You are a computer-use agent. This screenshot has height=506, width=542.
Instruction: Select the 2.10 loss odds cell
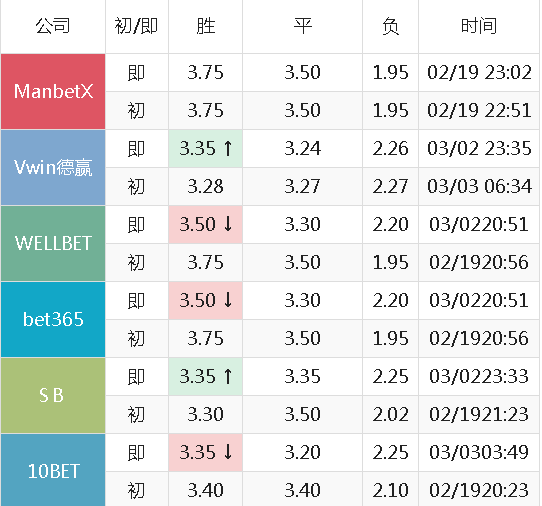coord(390,490)
